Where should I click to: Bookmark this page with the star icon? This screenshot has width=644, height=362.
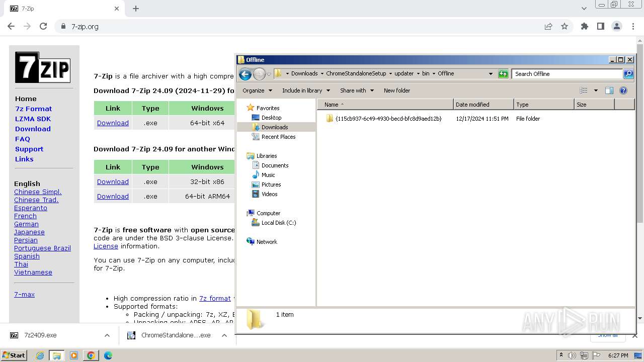pos(565,26)
